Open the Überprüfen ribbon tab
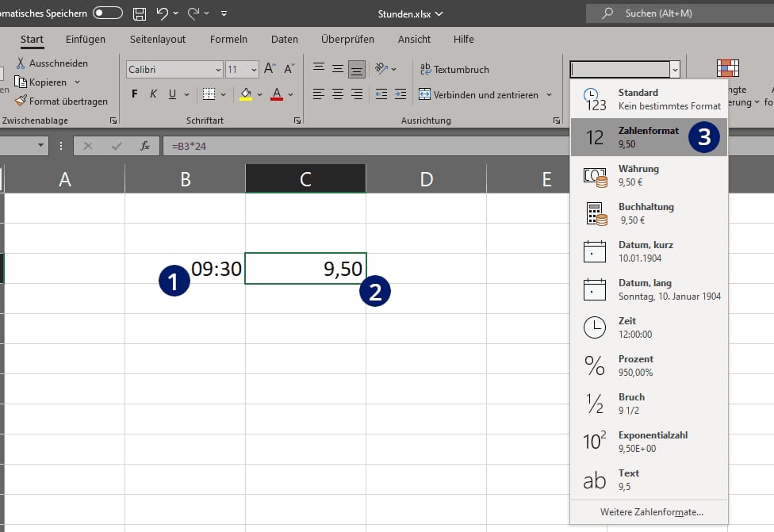 347,40
